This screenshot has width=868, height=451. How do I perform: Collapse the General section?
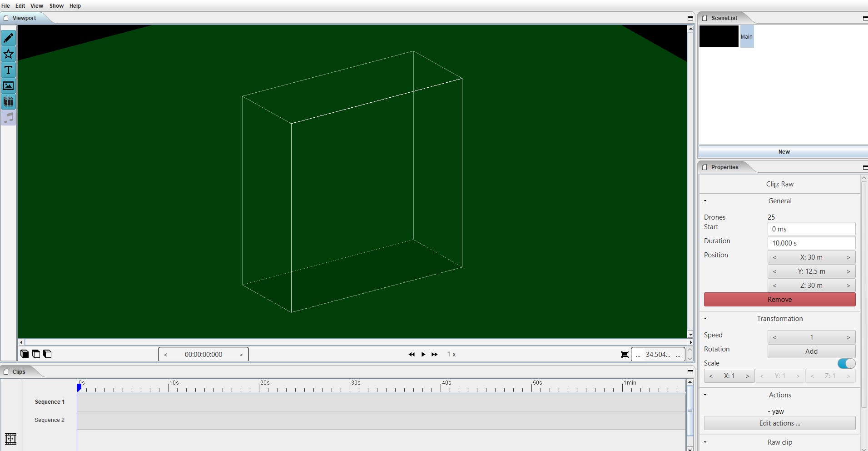pos(705,201)
